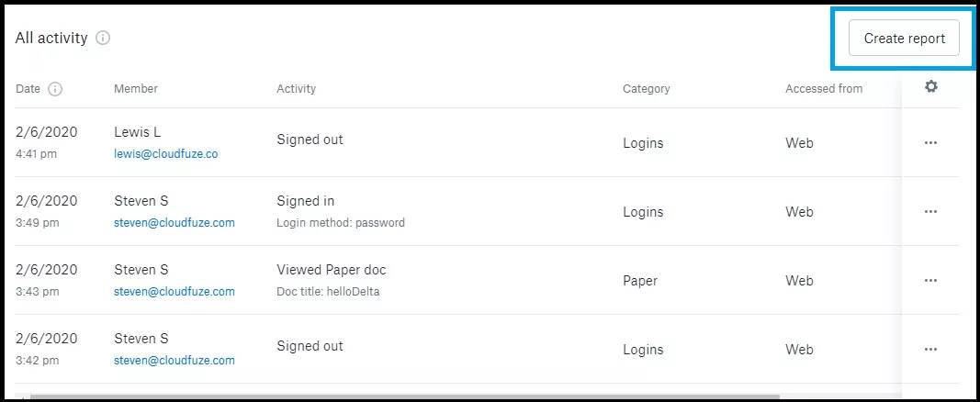Open steven@cloudfuze.com link in 3:42 pm row
980x402 pixels.
coord(175,360)
